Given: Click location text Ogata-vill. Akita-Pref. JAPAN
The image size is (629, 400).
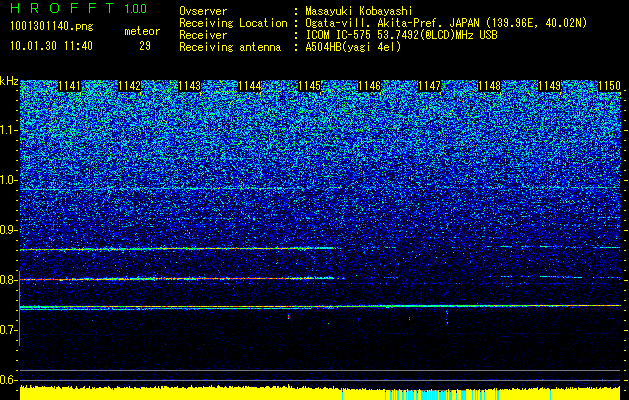Looking at the screenshot, I should (394, 23).
